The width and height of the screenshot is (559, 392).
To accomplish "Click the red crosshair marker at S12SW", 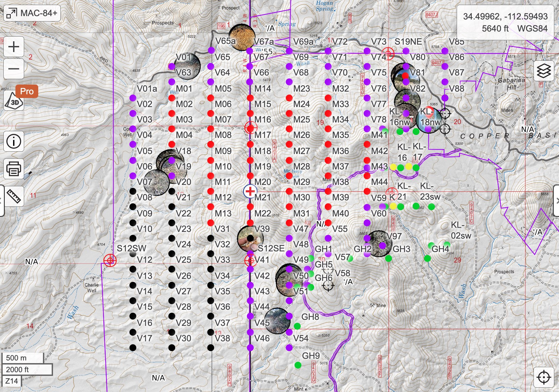I will pos(110,260).
